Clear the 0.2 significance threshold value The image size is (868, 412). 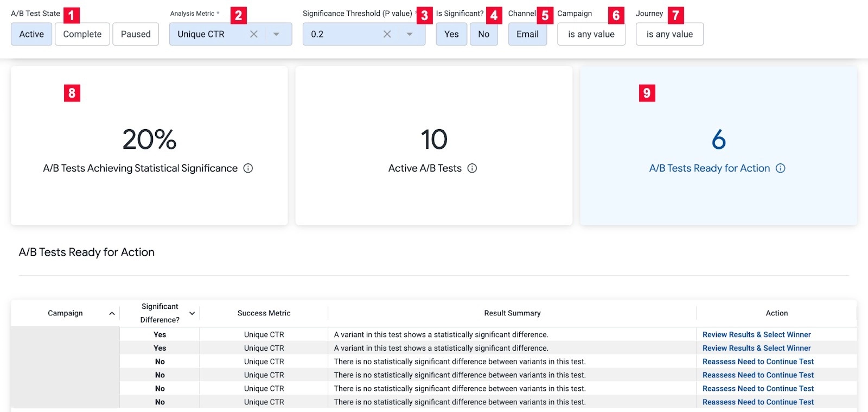(387, 34)
